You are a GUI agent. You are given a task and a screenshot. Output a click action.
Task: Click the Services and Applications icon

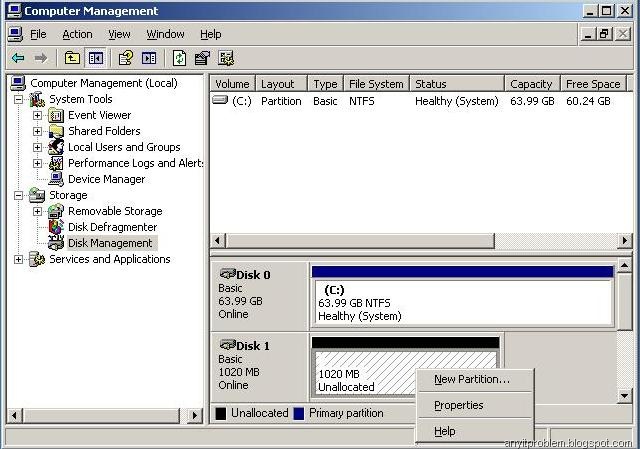(37, 259)
